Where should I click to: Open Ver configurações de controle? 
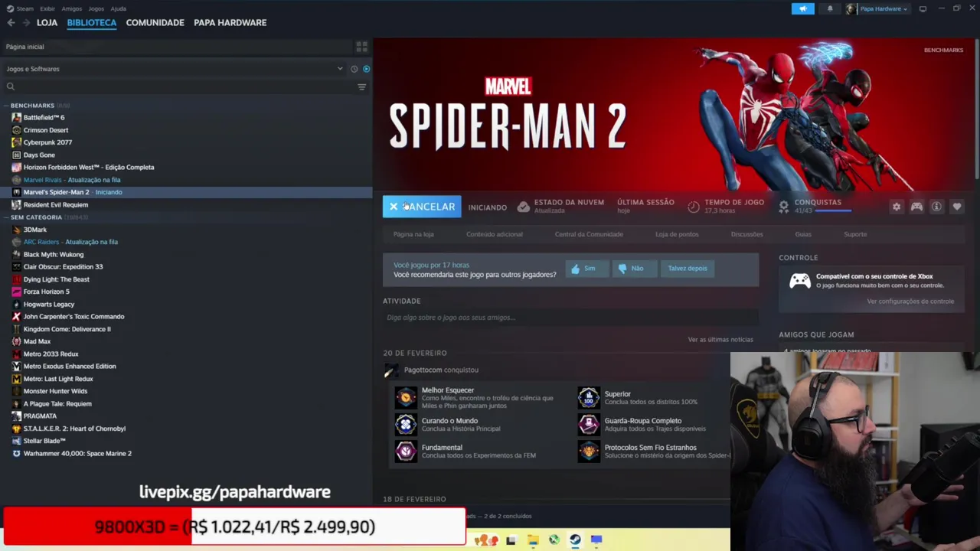[x=910, y=302]
